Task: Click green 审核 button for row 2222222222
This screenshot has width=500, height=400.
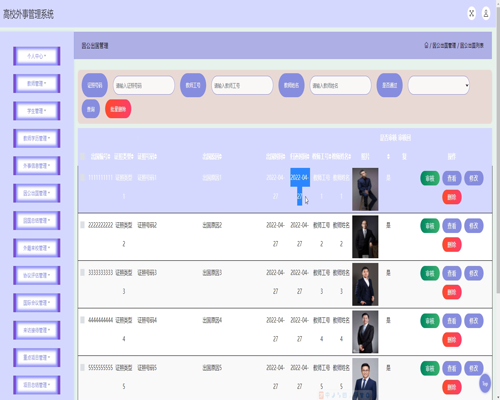Action: (x=430, y=226)
